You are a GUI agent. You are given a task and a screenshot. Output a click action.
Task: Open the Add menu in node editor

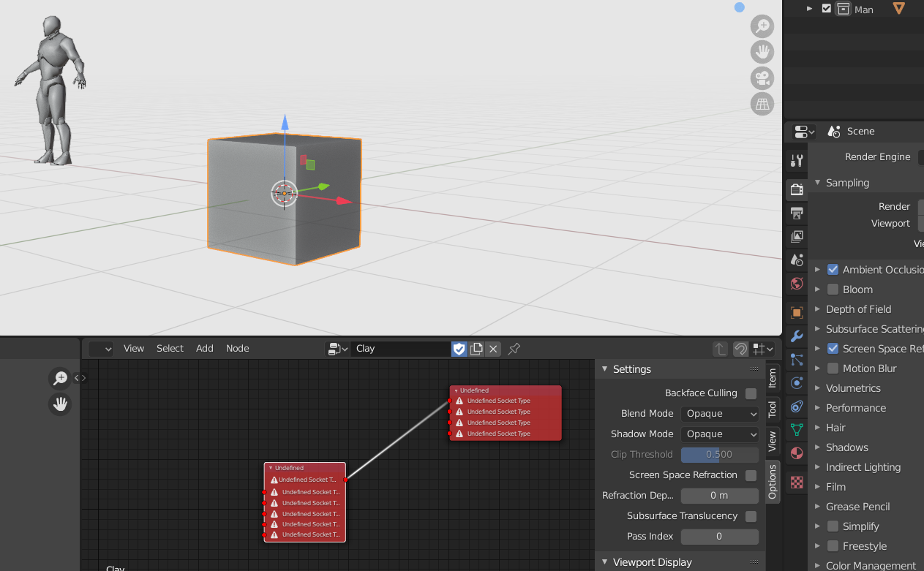(205, 349)
